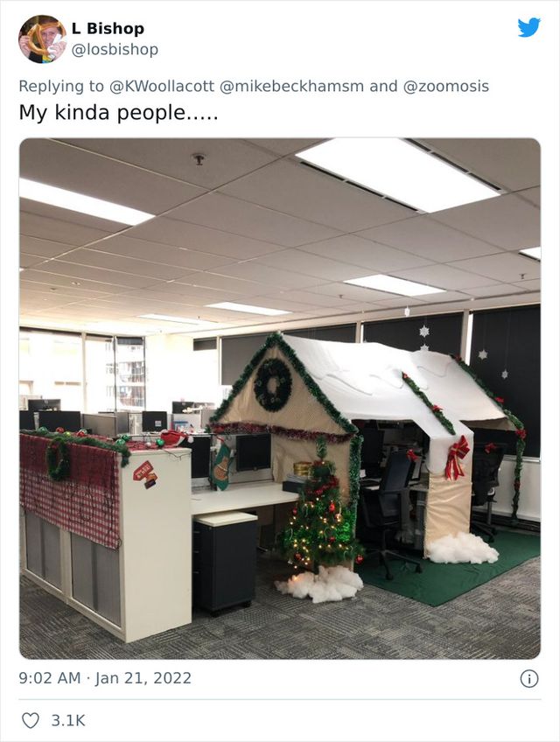
Task: Open the @losbishop handle
Action: (115, 49)
